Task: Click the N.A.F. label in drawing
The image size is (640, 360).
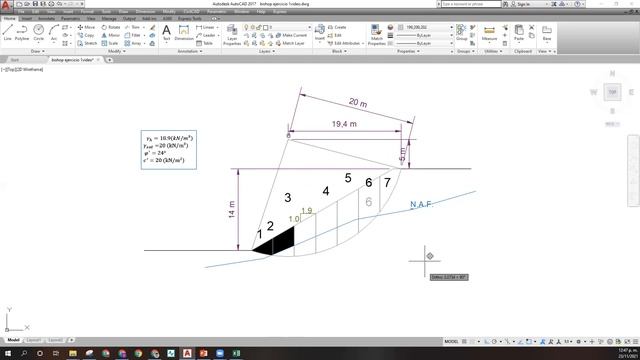Action: [421, 204]
